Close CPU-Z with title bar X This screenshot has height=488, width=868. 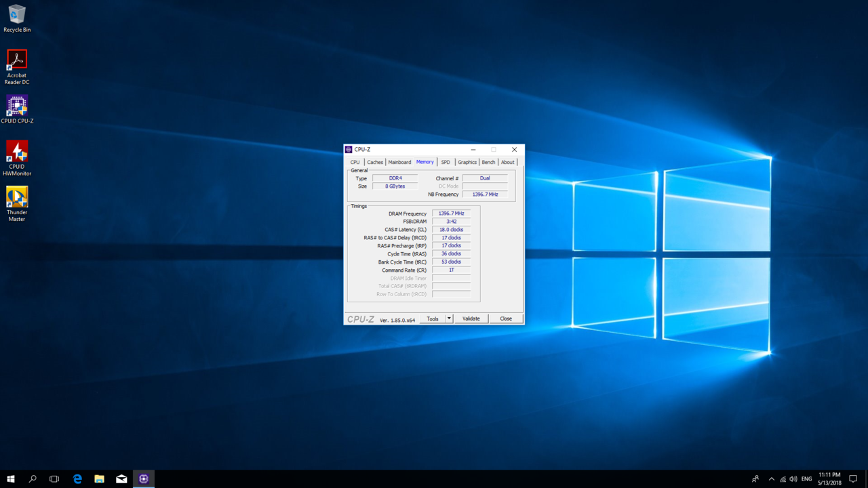[x=514, y=150]
